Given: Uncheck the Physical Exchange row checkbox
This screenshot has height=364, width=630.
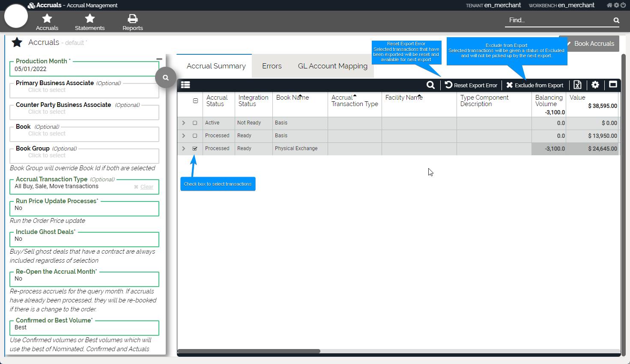Looking at the screenshot, I should (195, 149).
